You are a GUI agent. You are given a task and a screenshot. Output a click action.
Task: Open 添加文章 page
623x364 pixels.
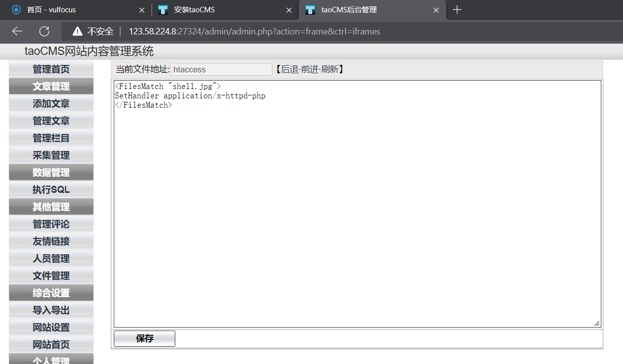pos(51,103)
